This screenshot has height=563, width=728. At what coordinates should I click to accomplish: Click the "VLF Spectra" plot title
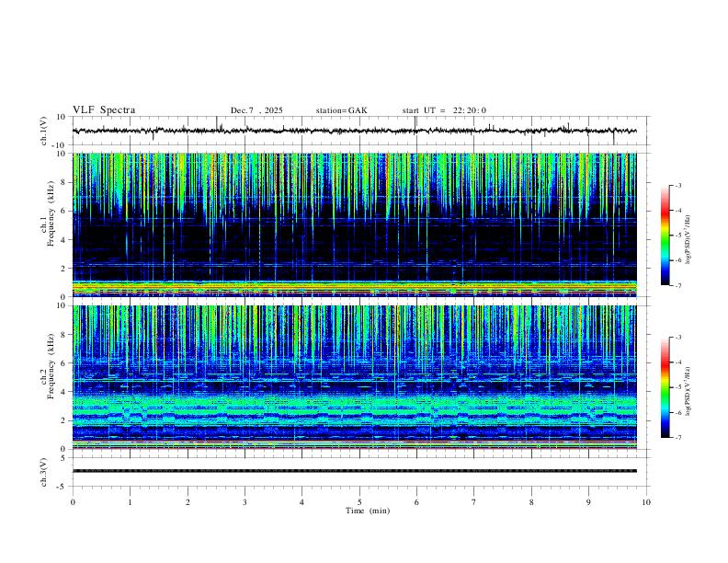click(x=104, y=110)
